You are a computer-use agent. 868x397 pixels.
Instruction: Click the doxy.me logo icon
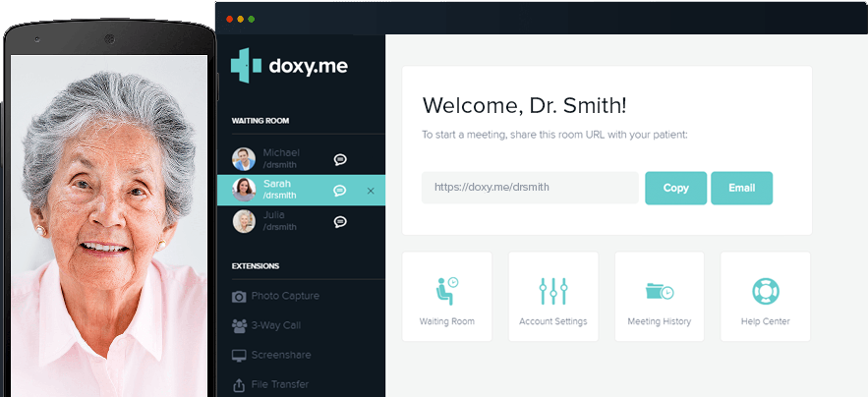246,65
